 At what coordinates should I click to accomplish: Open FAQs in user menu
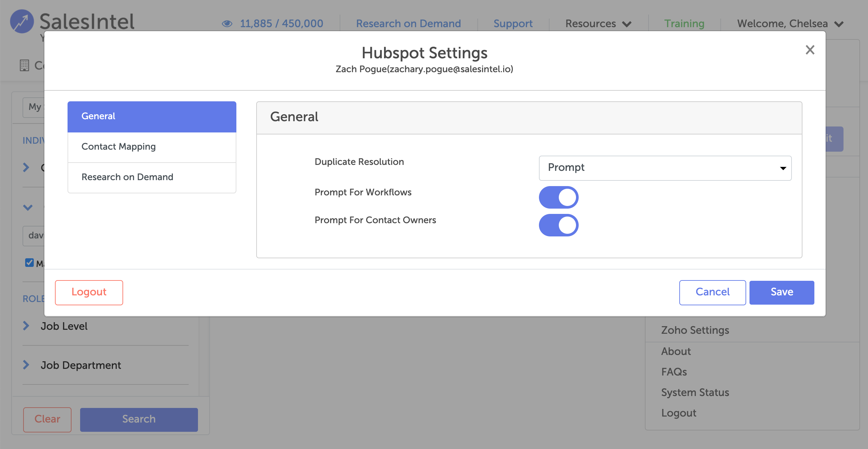pos(674,372)
